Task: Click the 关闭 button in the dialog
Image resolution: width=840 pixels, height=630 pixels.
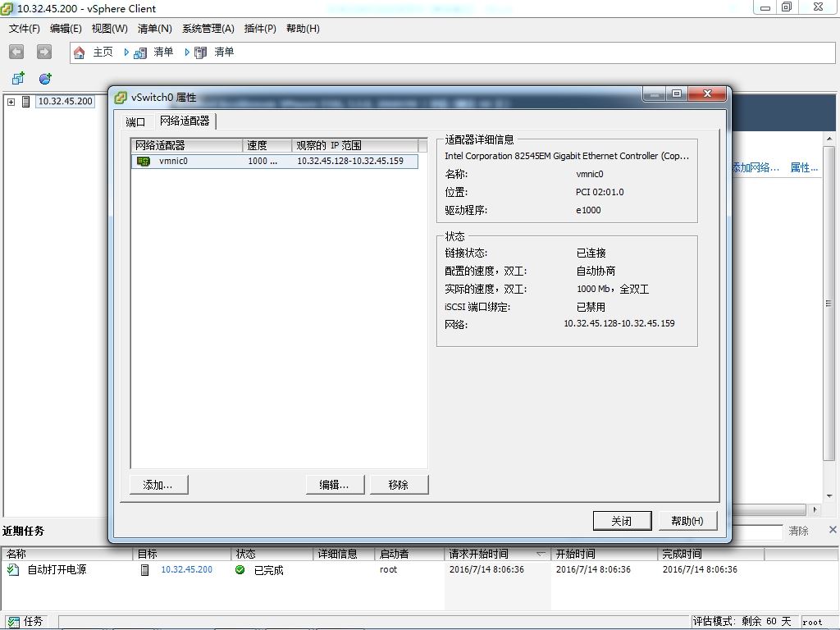Action: pyautogui.click(x=623, y=521)
